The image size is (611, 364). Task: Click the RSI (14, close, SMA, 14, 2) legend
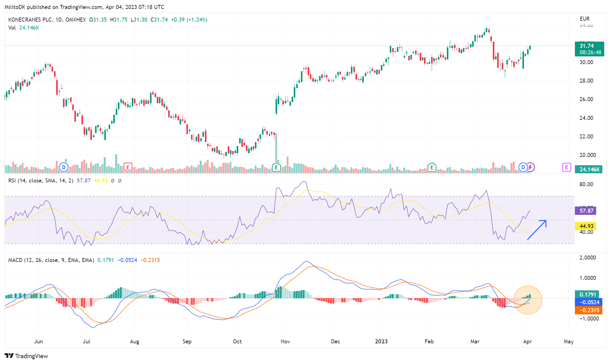click(41, 181)
